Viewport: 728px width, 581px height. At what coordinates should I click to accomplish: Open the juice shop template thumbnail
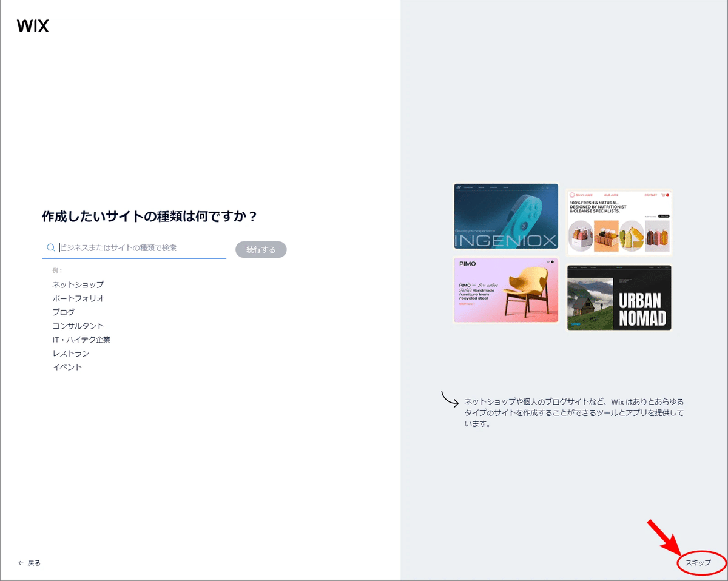tap(619, 223)
